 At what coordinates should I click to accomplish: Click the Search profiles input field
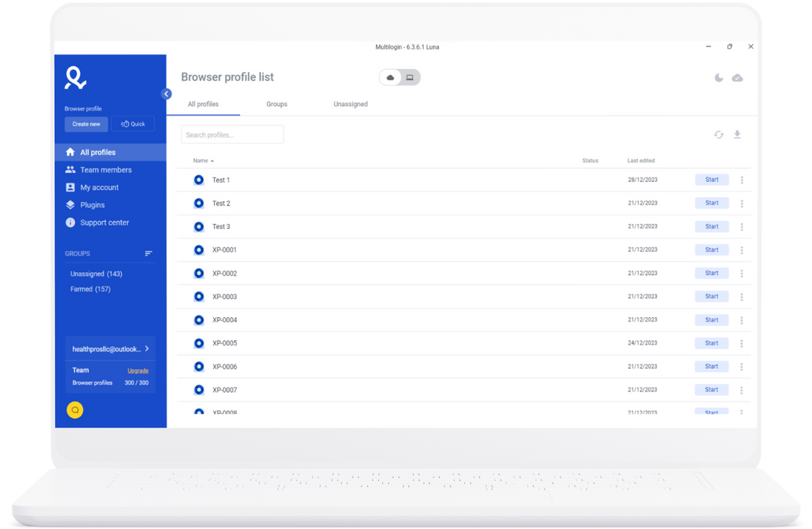(232, 135)
